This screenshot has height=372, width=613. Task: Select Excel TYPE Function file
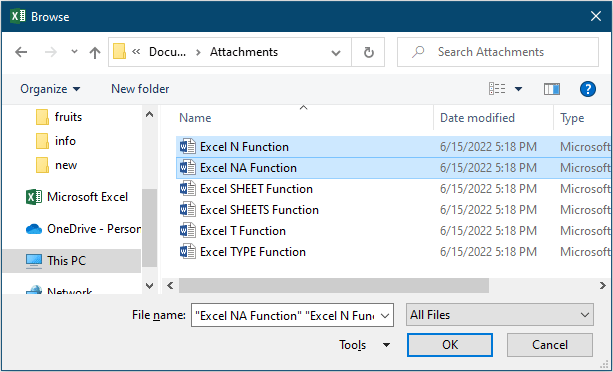click(393, 252)
